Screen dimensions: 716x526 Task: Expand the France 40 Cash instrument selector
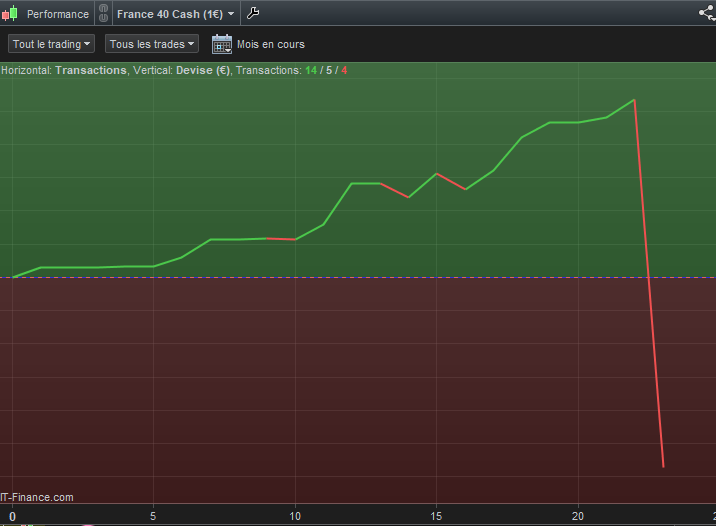176,14
